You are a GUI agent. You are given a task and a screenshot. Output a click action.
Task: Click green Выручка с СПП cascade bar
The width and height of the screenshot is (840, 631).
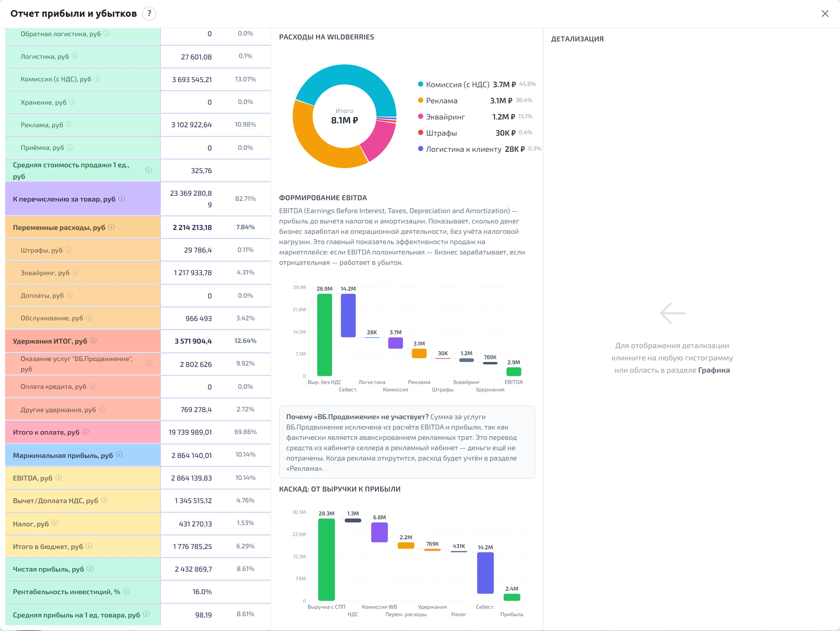(326, 560)
